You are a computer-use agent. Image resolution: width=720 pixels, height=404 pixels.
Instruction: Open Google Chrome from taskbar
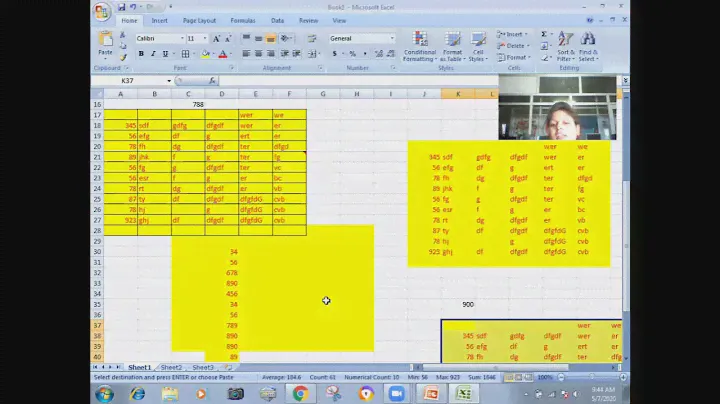[x=300, y=394]
